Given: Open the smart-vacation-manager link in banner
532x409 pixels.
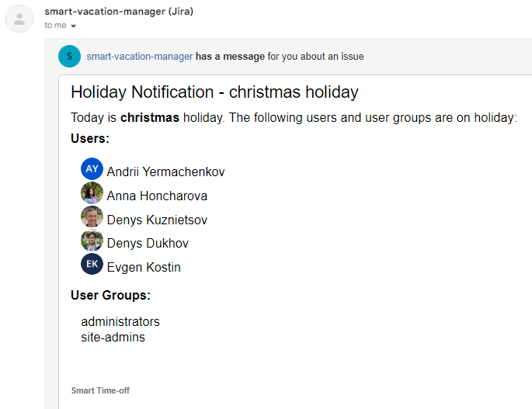Looking at the screenshot, I should coord(139,57).
